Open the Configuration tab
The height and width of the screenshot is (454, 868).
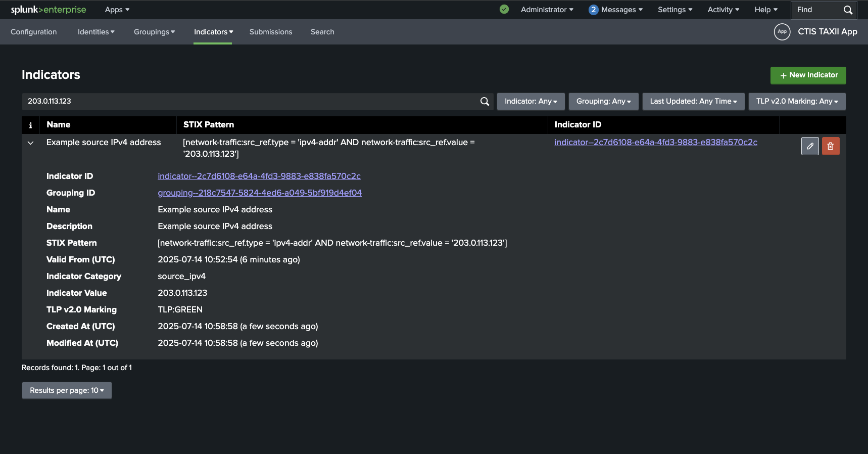pyautogui.click(x=34, y=32)
